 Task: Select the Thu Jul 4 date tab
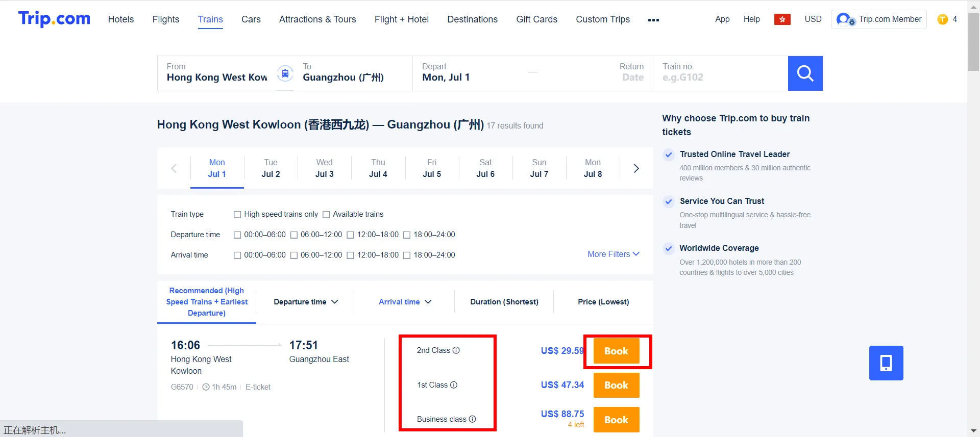tap(378, 168)
